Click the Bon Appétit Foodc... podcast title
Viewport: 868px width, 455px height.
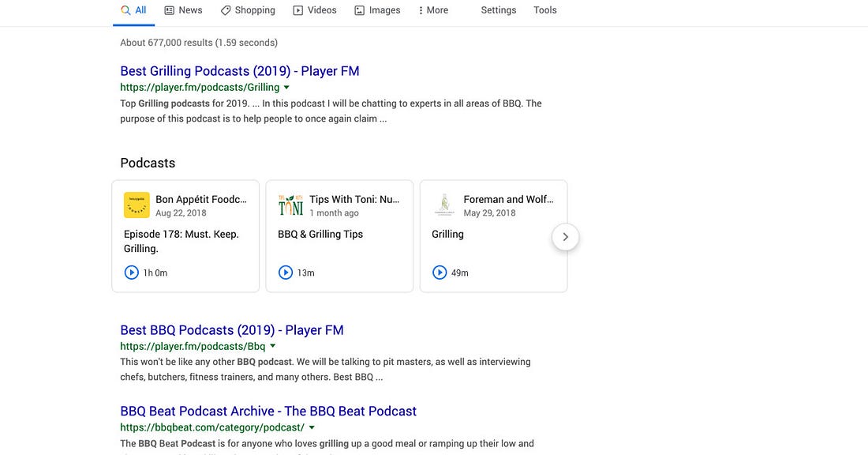201,200
